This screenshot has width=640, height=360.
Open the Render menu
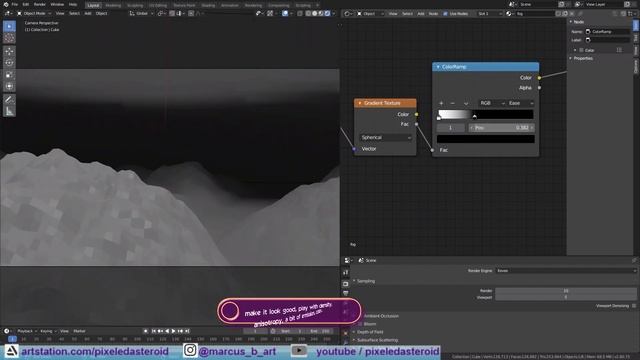pos(40,4)
